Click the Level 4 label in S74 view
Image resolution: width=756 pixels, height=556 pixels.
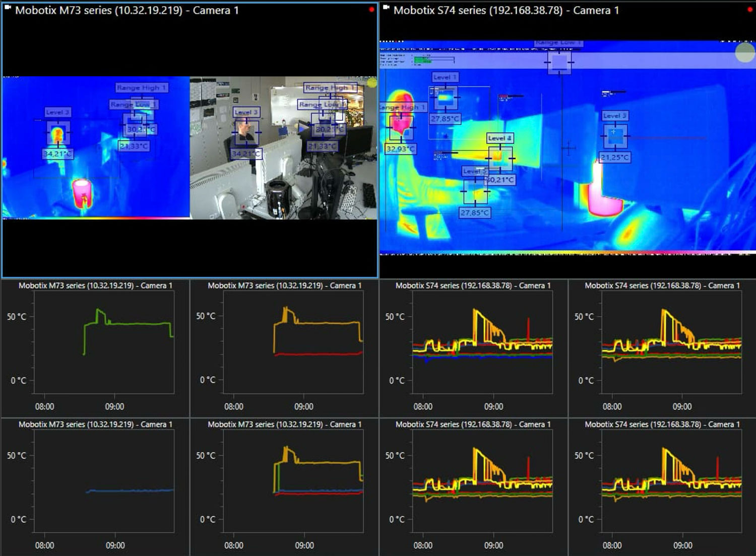coord(499,138)
